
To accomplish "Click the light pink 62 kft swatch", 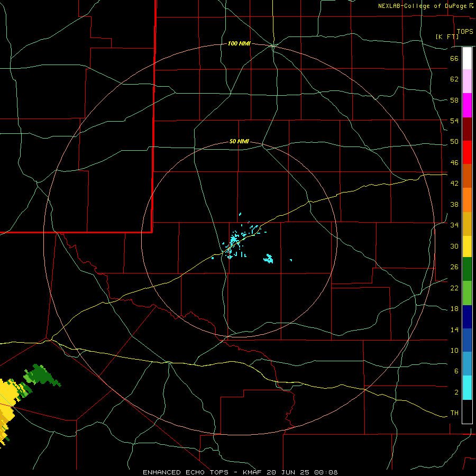I will (x=467, y=81).
